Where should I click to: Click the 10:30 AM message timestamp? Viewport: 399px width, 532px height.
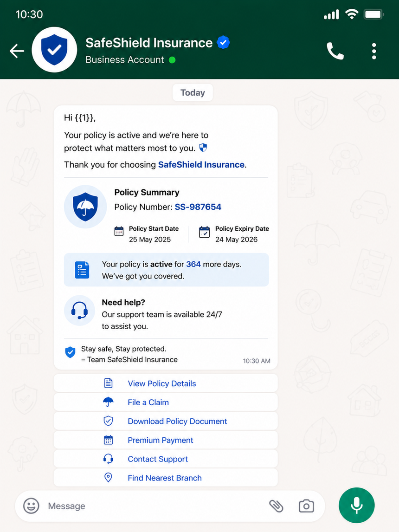click(257, 361)
